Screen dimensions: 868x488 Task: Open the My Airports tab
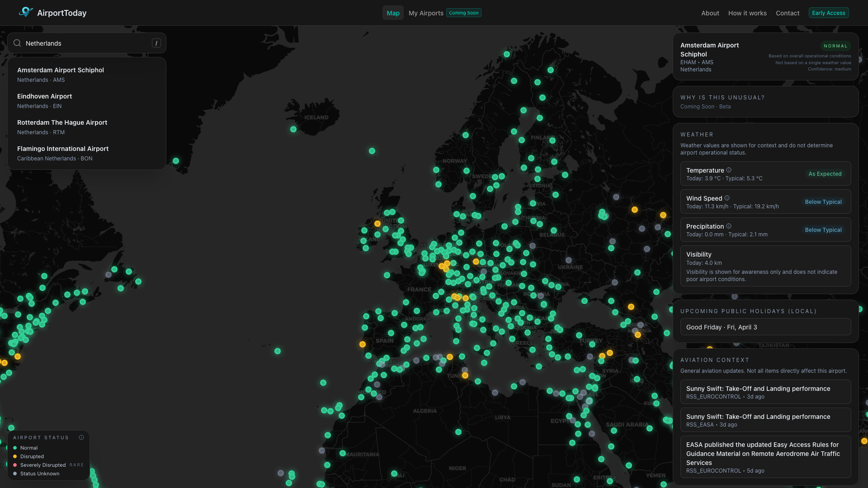[x=425, y=13]
